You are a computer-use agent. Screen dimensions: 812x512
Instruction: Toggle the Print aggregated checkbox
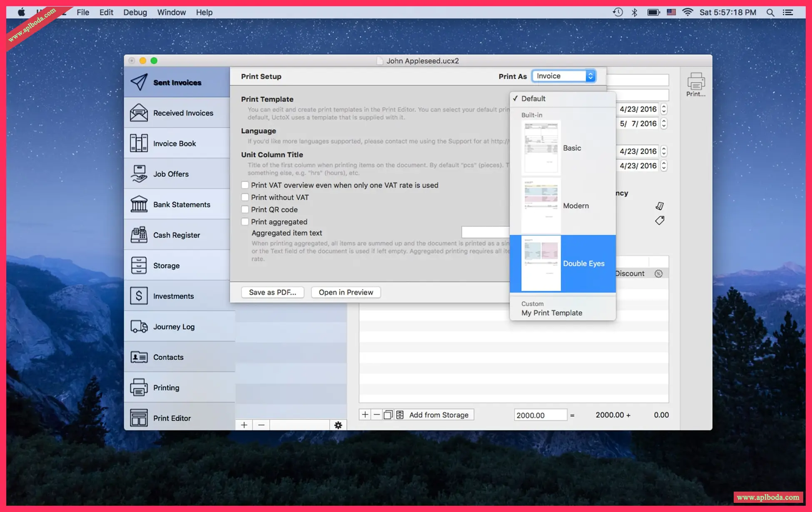(245, 222)
